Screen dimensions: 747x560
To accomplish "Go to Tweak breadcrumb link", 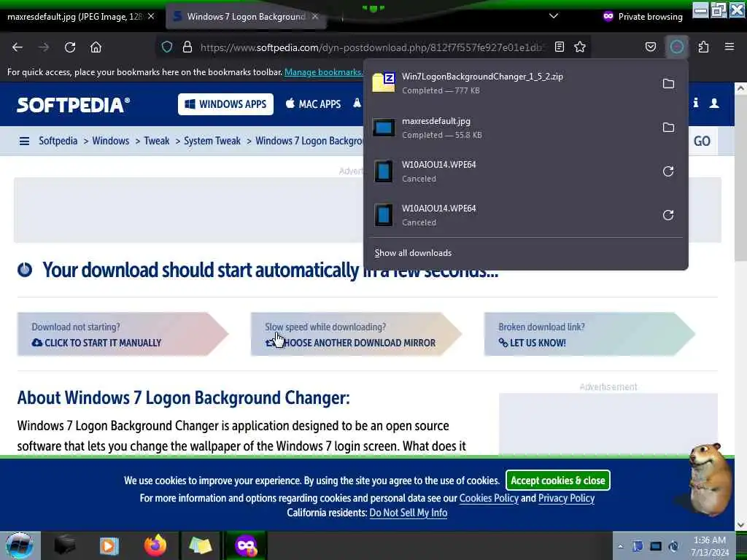I will (157, 141).
